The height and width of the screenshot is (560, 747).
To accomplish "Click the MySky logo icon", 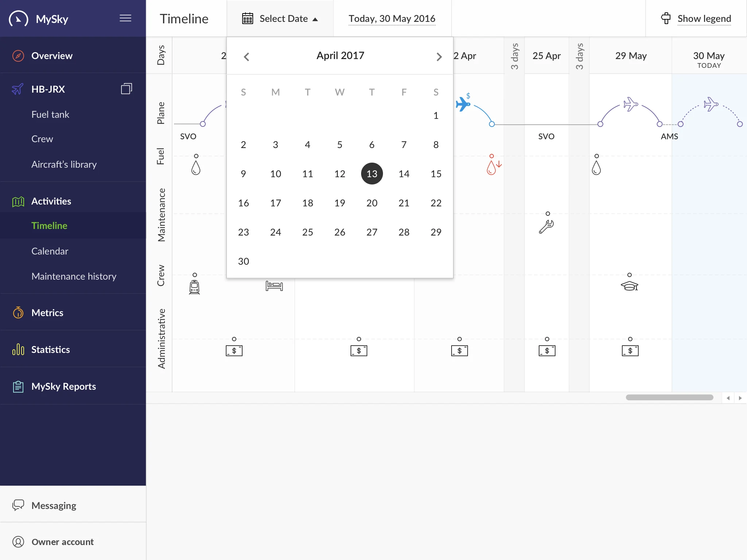I will click(18, 19).
